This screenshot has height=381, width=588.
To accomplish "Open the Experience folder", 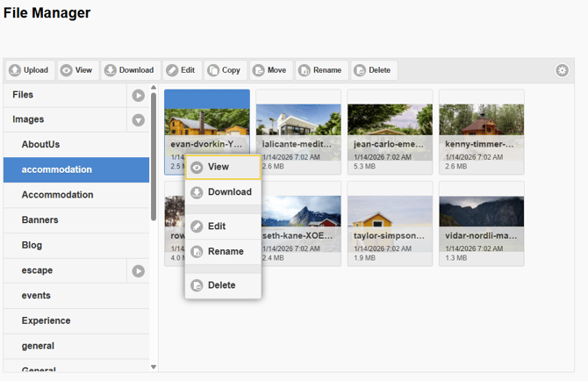I will pos(76,320).
